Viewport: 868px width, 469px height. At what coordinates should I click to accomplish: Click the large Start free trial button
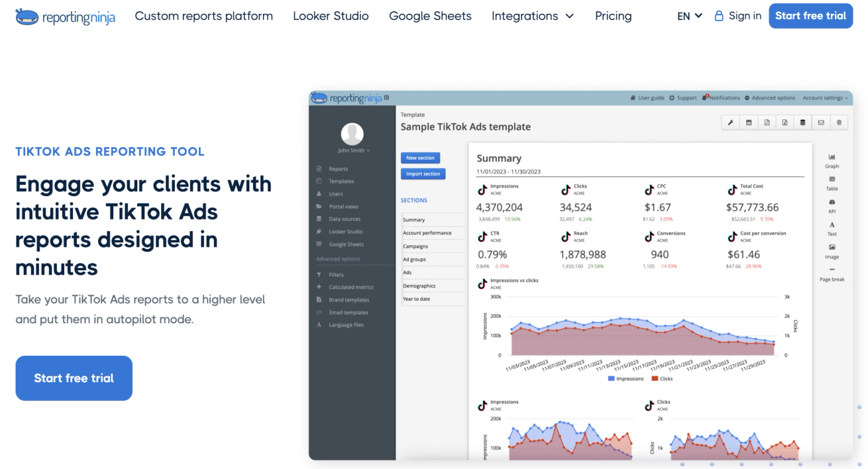click(74, 378)
